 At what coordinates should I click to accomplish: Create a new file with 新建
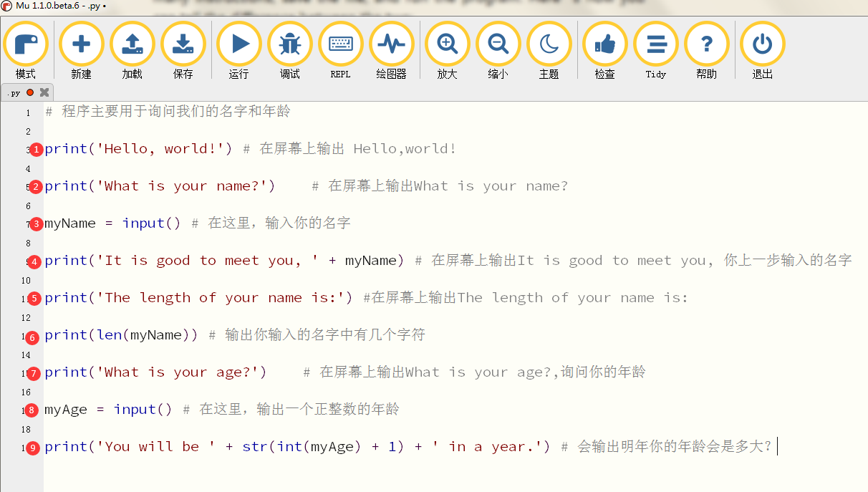[x=82, y=44]
